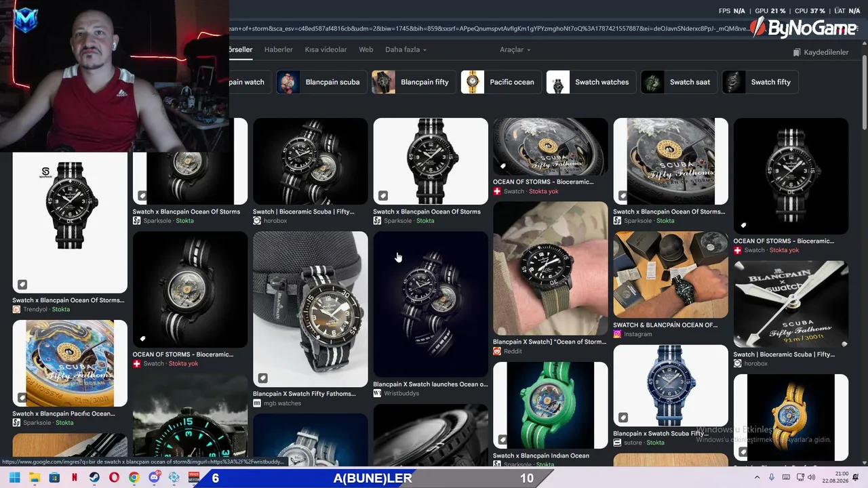
Task: Open the Trendyol Ocean Of Storms watch image
Action: [70, 222]
